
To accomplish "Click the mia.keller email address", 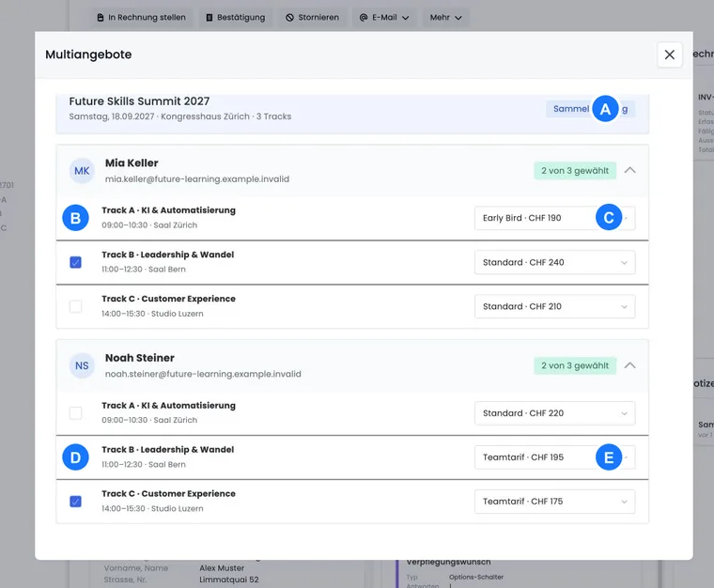I will click(197, 179).
